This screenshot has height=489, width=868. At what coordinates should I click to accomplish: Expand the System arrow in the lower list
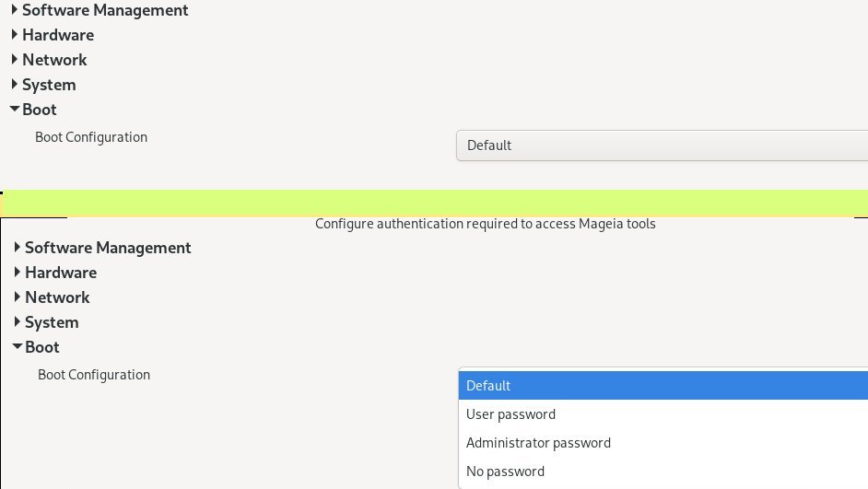click(18, 322)
